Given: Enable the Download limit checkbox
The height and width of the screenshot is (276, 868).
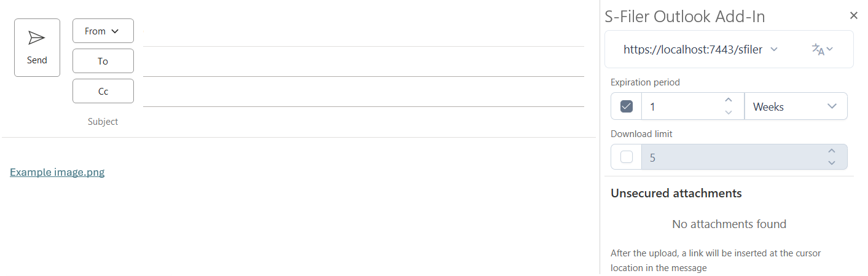Looking at the screenshot, I should pos(627,157).
